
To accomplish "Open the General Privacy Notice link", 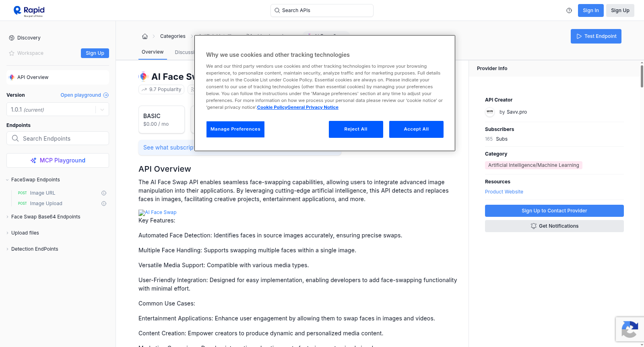I will tap(313, 107).
